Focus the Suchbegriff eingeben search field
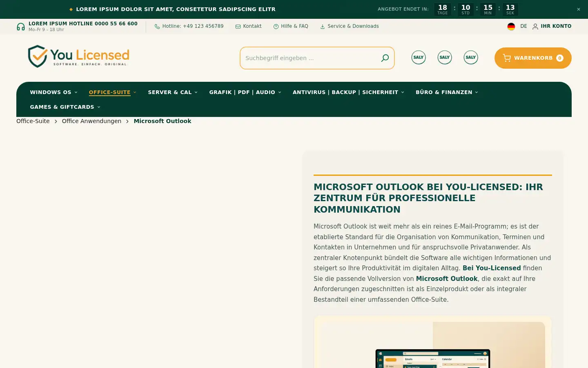 tap(317, 58)
